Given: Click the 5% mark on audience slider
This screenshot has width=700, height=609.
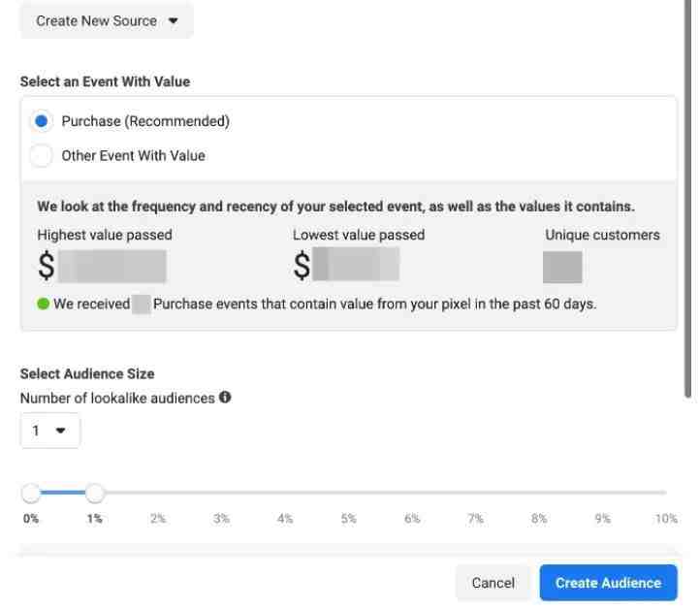Looking at the screenshot, I should 349,519.
